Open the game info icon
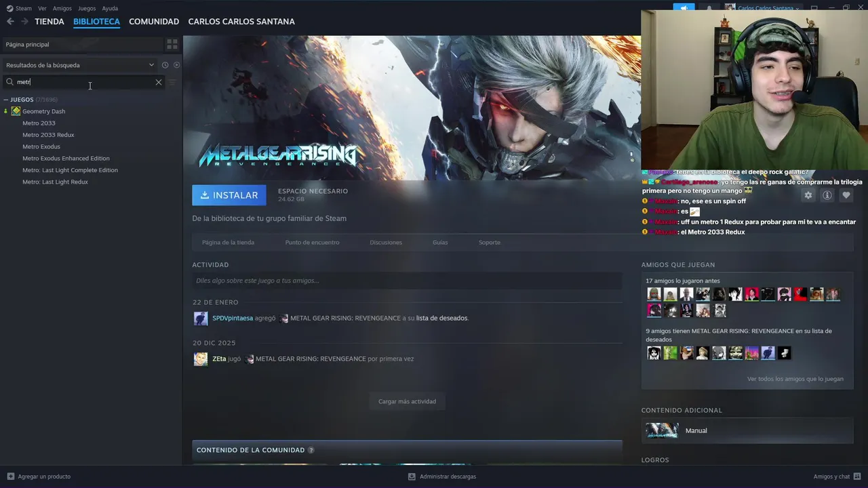 click(827, 195)
